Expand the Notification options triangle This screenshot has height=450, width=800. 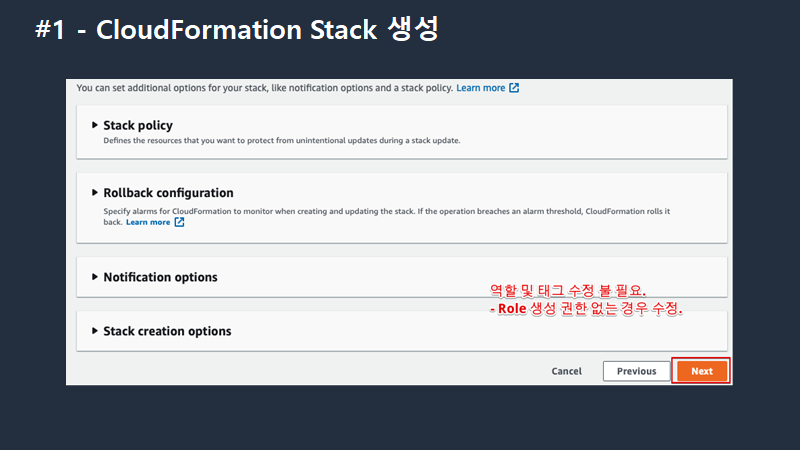click(x=94, y=277)
